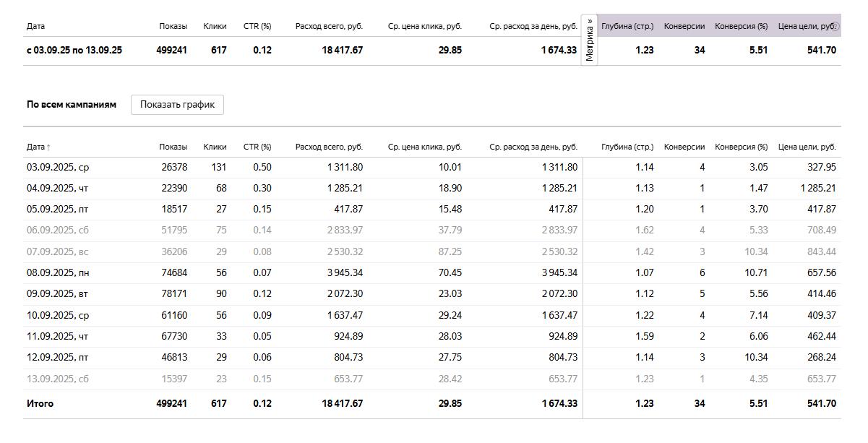Click the date range с 03.09.25 по 13.09.25

point(74,50)
